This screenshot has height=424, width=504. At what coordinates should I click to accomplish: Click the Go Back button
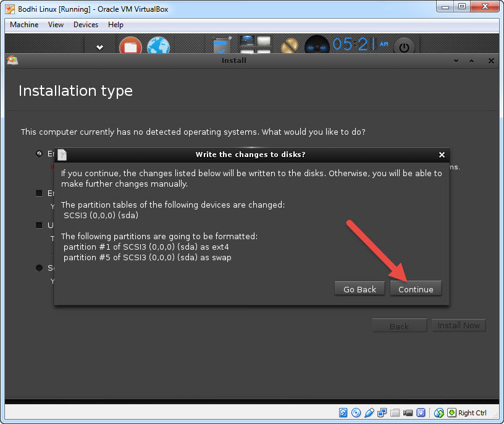click(x=359, y=289)
